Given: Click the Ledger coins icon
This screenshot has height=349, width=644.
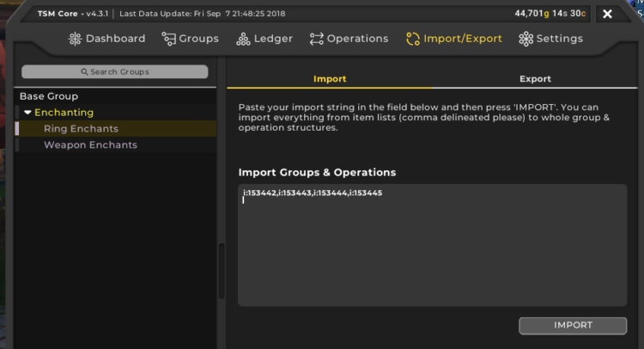Looking at the screenshot, I should coord(243,39).
